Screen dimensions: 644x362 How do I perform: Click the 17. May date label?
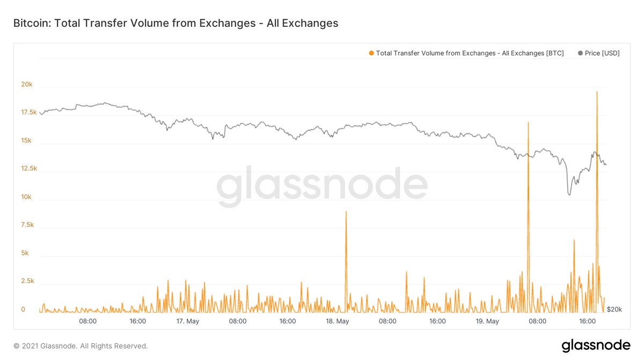click(x=188, y=321)
